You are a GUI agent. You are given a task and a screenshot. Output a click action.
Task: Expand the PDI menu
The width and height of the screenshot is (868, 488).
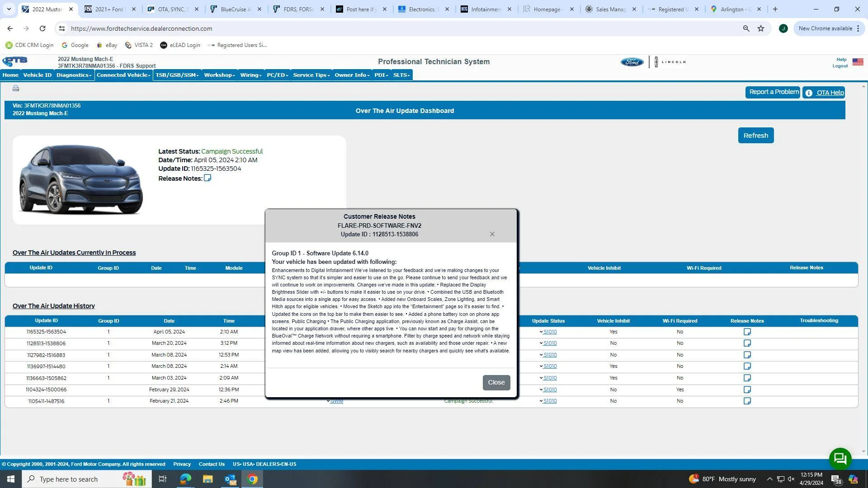coord(381,75)
